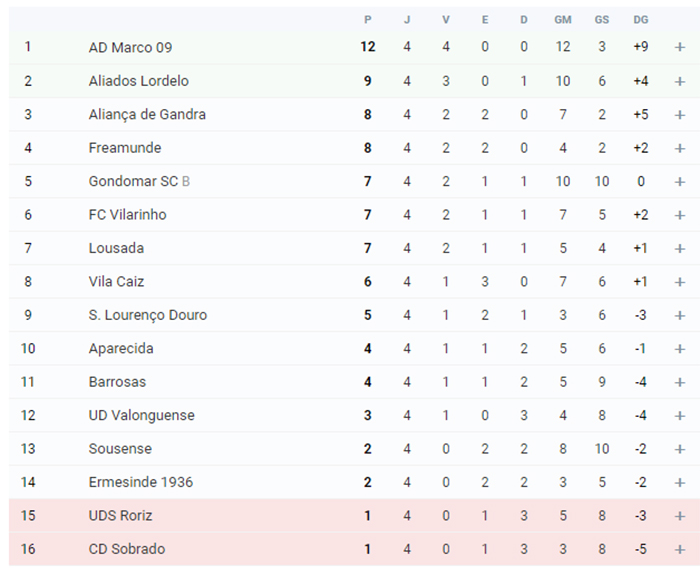Expand the Barrosas row plus icon

679,383
